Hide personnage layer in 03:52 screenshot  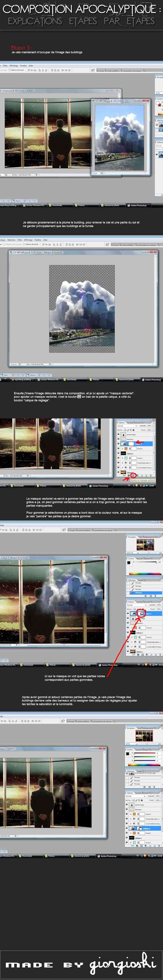(x=128, y=619)
